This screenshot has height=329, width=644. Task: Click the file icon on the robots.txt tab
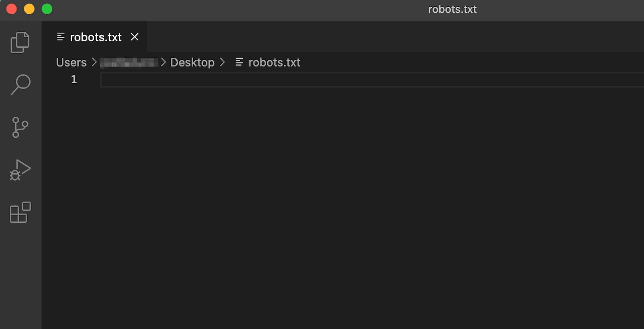tap(60, 37)
